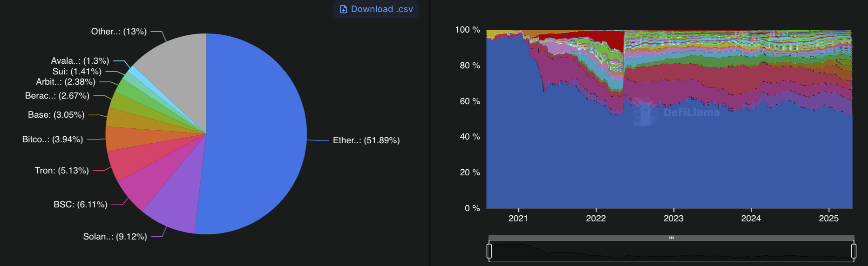This screenshot has height=266, width=868.
Task: Click the 2021 timeline axis label
Action: pyautogui.click(x=518, y=219)
